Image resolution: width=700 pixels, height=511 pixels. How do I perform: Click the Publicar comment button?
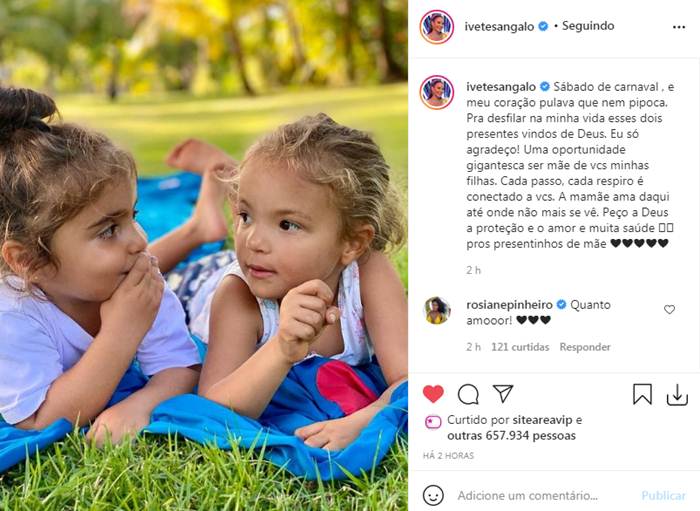point(663,495)
